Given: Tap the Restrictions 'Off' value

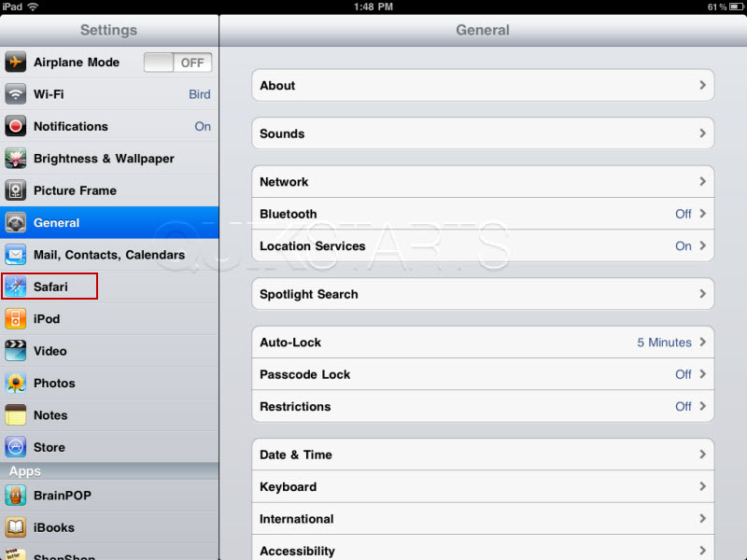Looking at the screenshot, I should pos(684,406).
